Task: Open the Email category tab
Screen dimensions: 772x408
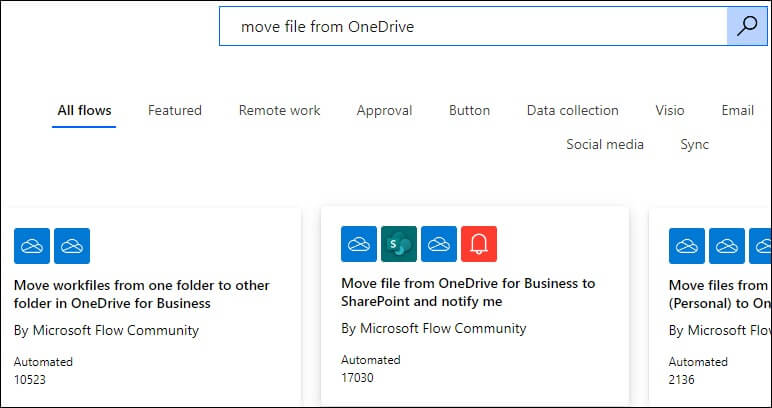Action: coord(738,110)
